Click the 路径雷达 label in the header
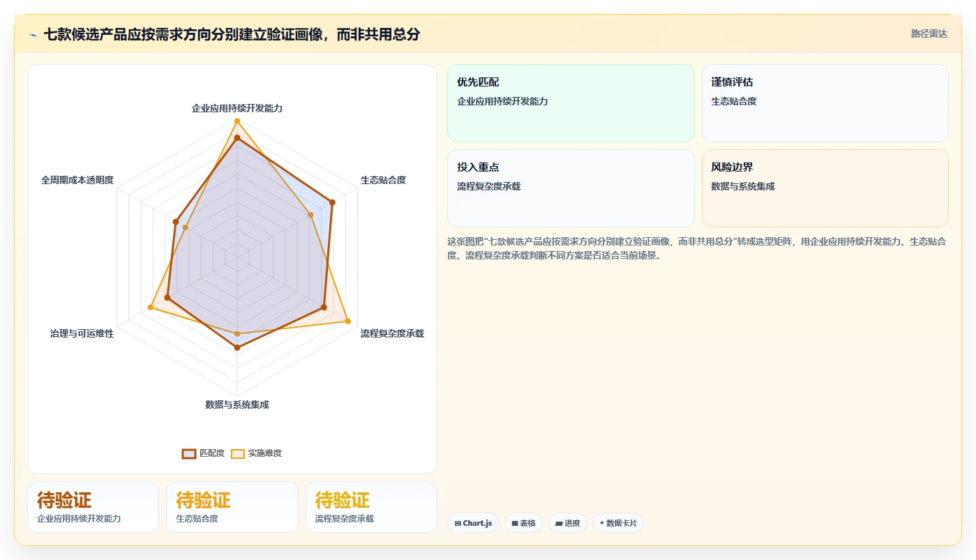Viewport: 976px width, 560px height. click(929, 33)
